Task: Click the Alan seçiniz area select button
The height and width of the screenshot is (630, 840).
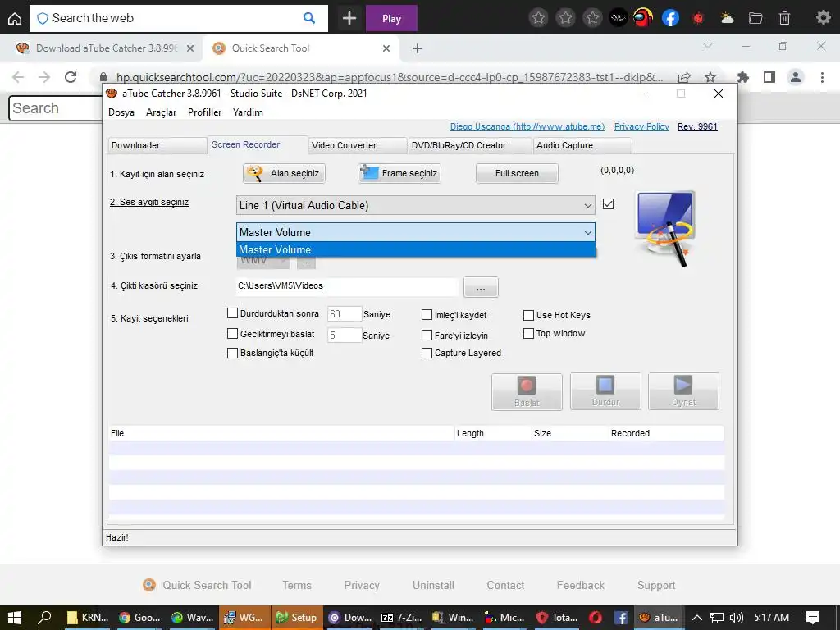Action: coord(284,174)
